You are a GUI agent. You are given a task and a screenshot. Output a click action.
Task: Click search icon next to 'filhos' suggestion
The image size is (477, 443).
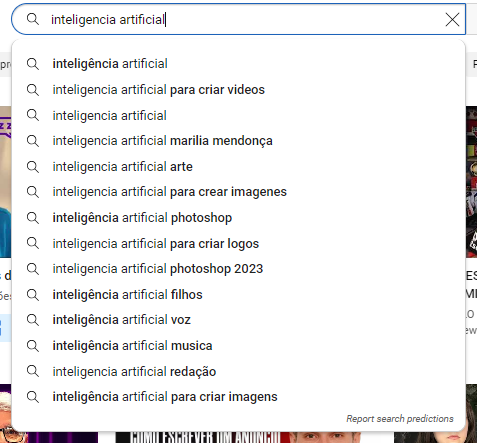(x=33, y=295)
